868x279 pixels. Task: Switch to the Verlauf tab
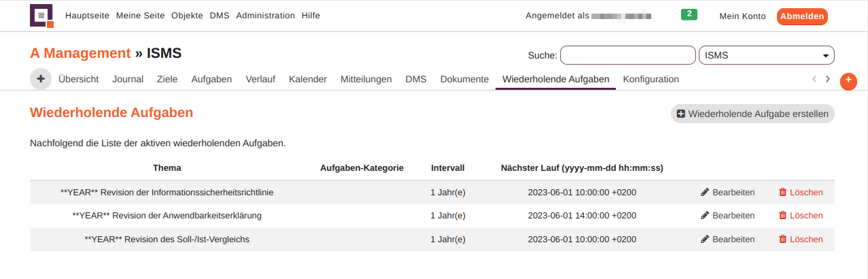(x=260, y=79)
